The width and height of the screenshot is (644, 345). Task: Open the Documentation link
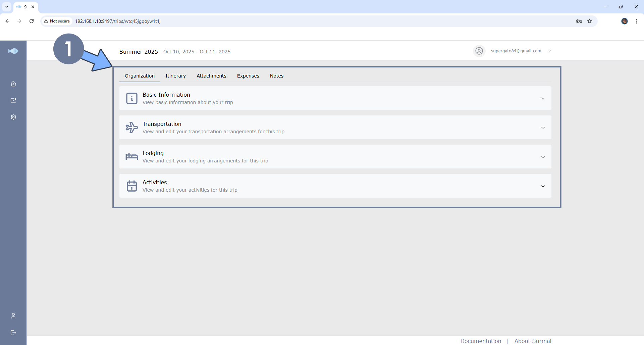tap(480, 341)
